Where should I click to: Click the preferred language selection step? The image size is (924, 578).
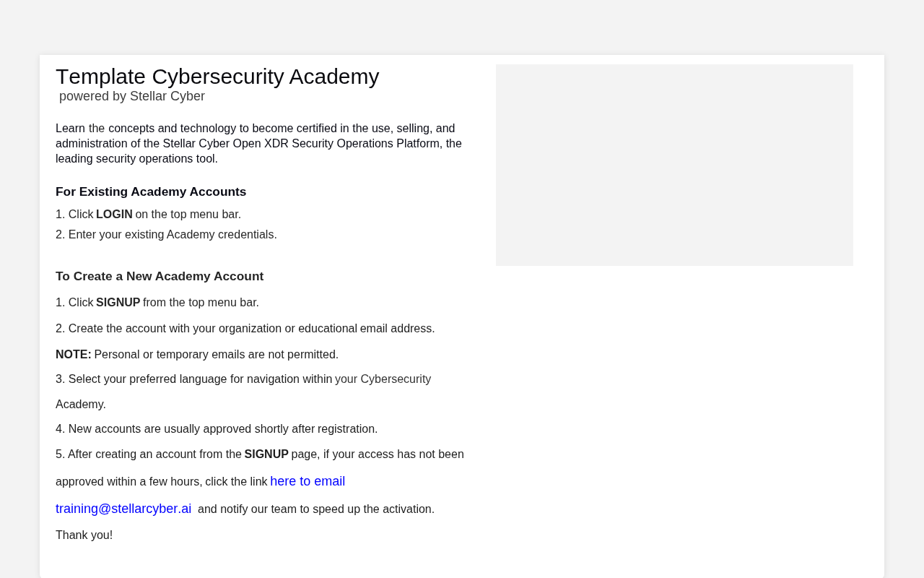pos(243,392)
